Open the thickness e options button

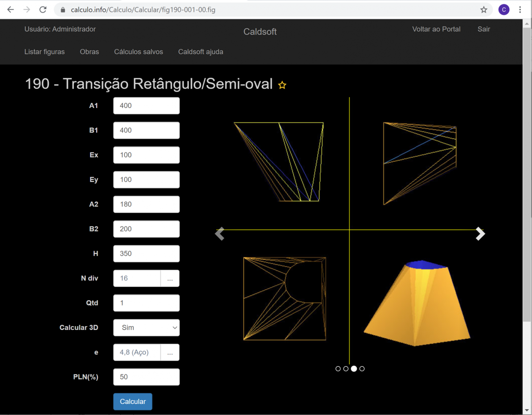coord(170,352)
